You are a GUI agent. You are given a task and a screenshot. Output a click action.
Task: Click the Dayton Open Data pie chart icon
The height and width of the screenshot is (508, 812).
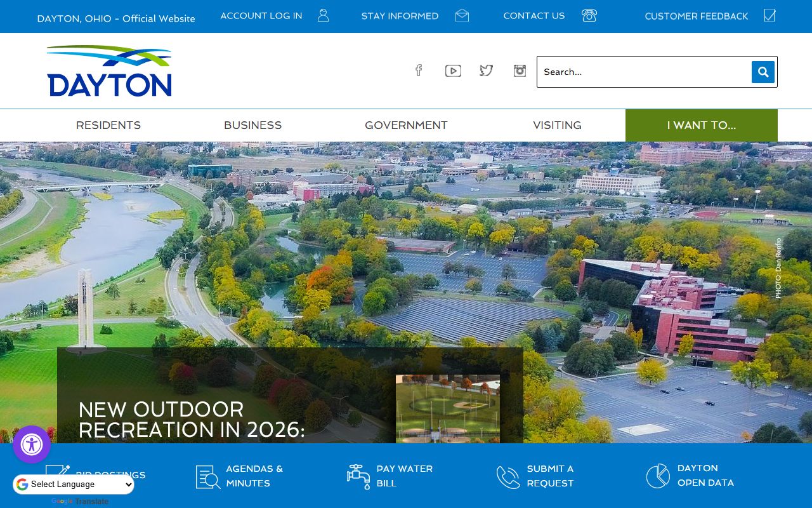click(x=658, y=476)
